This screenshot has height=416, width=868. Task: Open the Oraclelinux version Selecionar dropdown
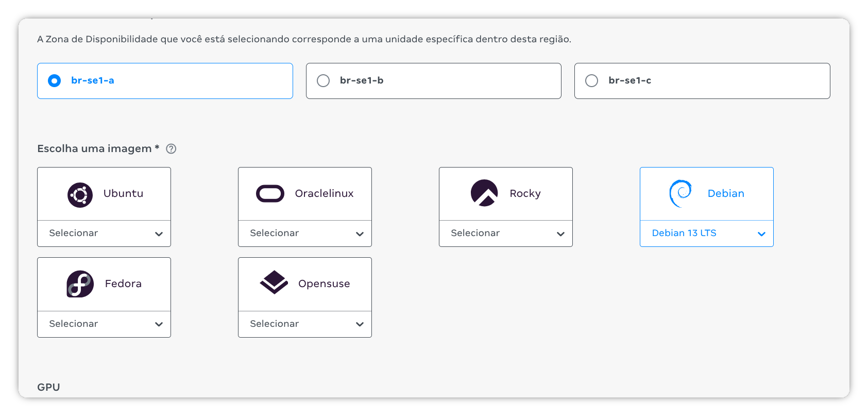click(305, 234)
